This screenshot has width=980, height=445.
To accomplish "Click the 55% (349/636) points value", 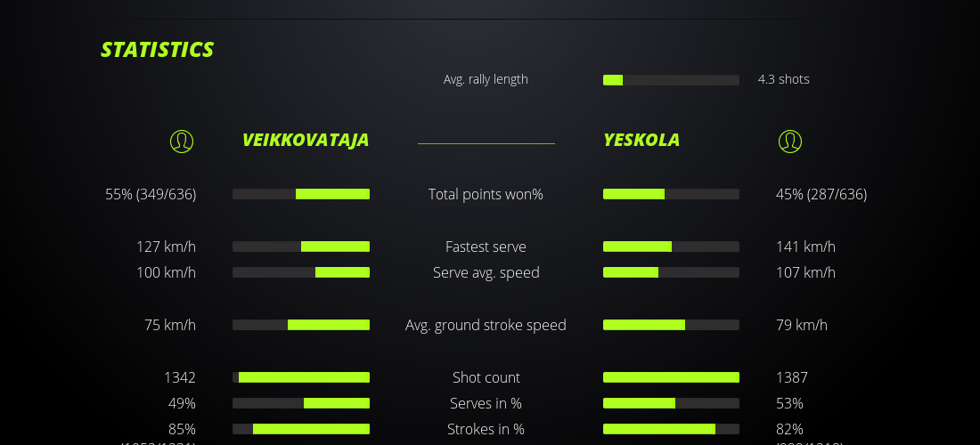I will tap(151, 194).
